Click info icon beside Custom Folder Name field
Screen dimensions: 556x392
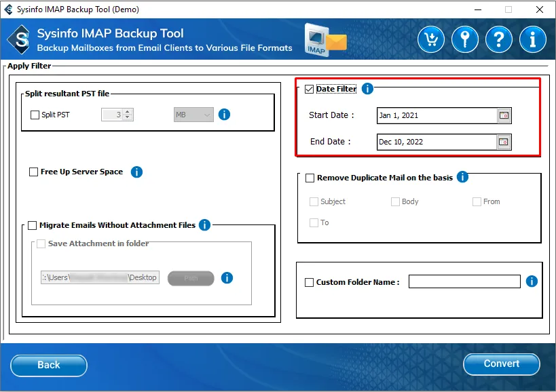tap(532, 281)
